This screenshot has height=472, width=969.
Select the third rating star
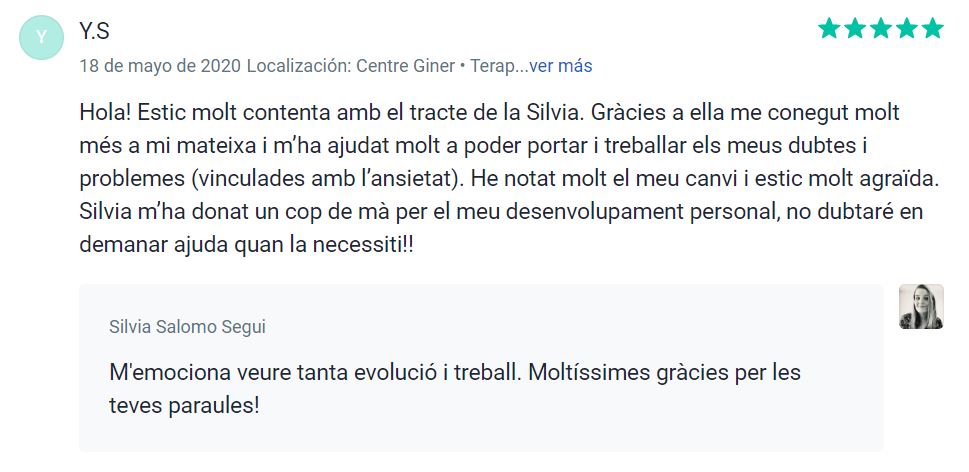coord(881,28)
